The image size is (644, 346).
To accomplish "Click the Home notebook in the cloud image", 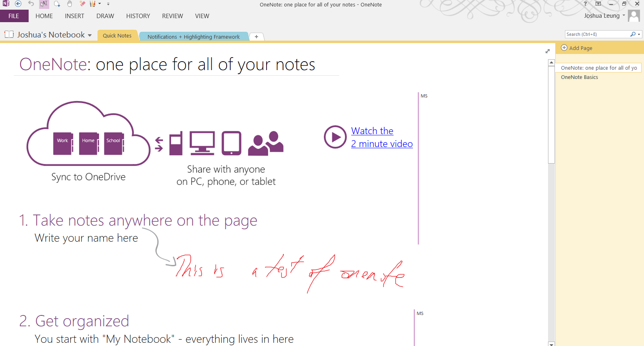I will click(x=89, y=143).
